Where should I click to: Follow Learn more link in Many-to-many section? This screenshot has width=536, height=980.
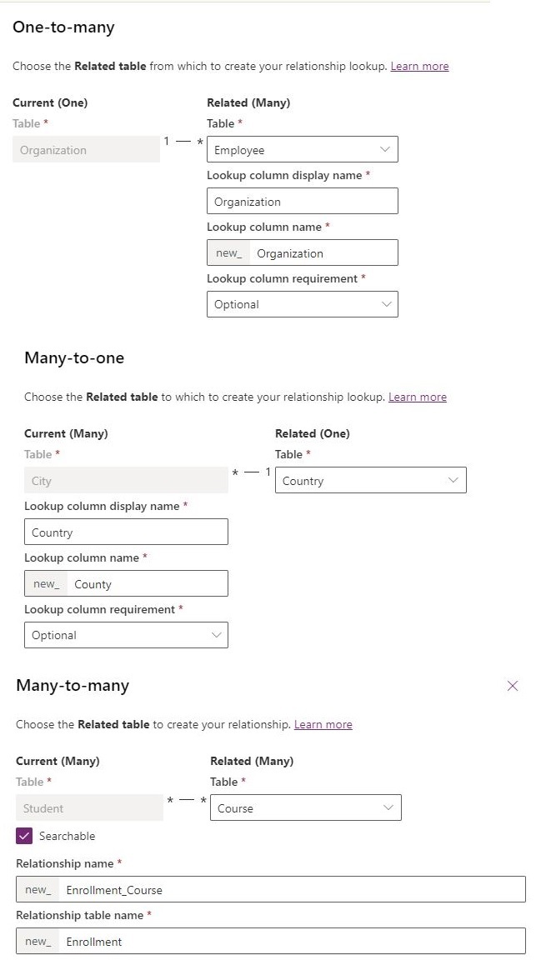click(x=323, y=724)
